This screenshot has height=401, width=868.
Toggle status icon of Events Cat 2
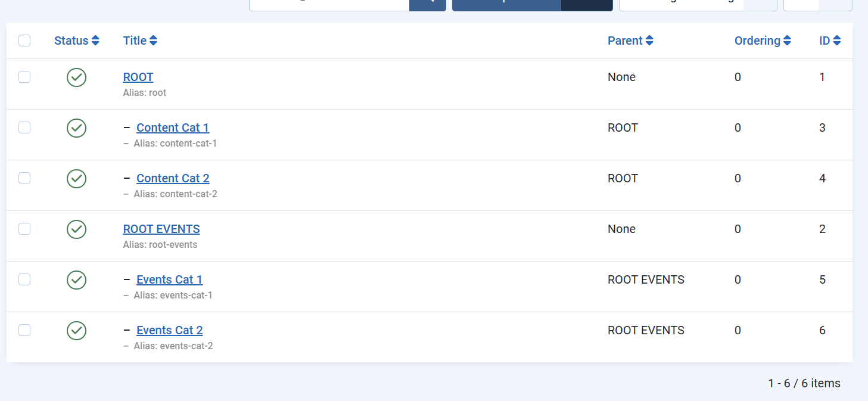(x=76, y=331)
